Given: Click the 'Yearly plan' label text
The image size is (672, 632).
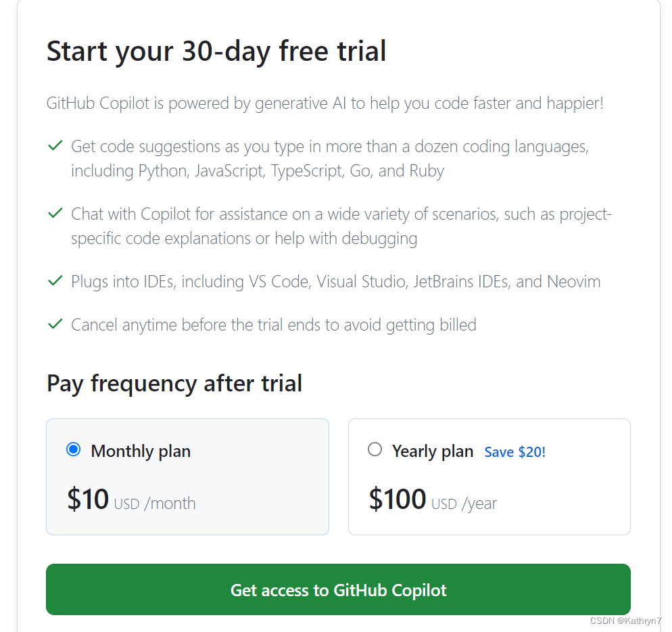Looking at the screenshot, I should tap(433, 450).
